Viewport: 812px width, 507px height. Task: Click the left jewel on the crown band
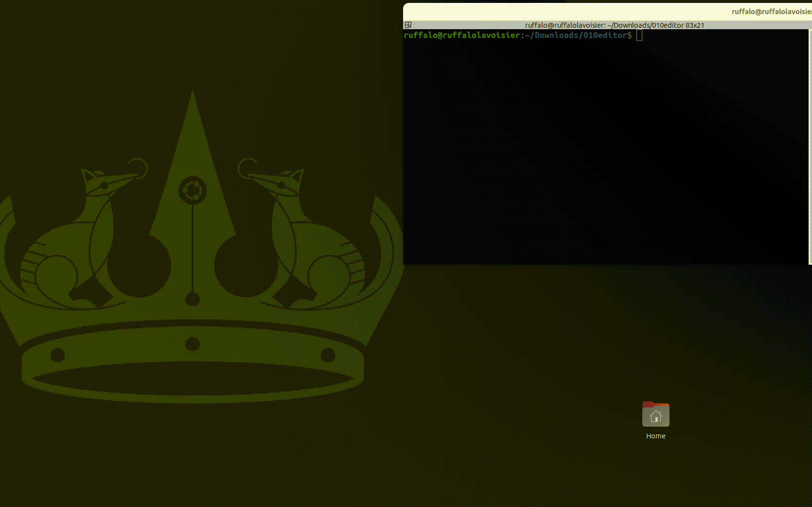point(57,355)
